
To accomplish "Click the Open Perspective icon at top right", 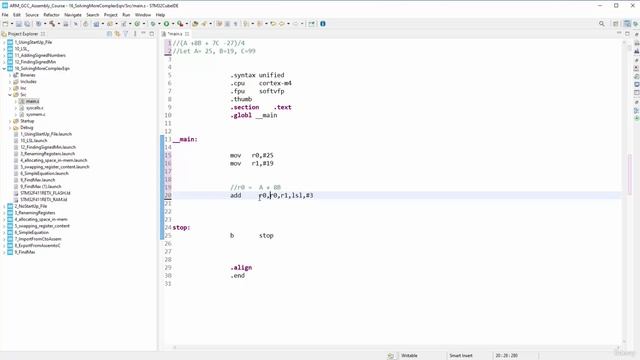I will pos(616,24).
